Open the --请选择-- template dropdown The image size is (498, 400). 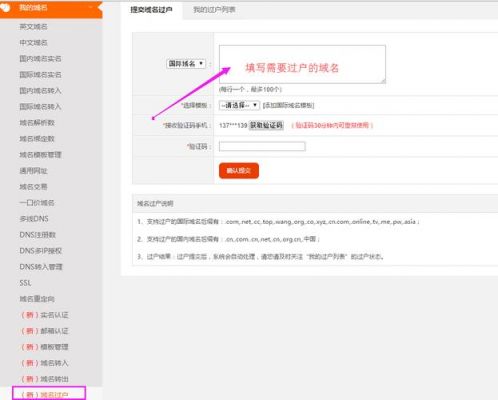coord(239,105)
